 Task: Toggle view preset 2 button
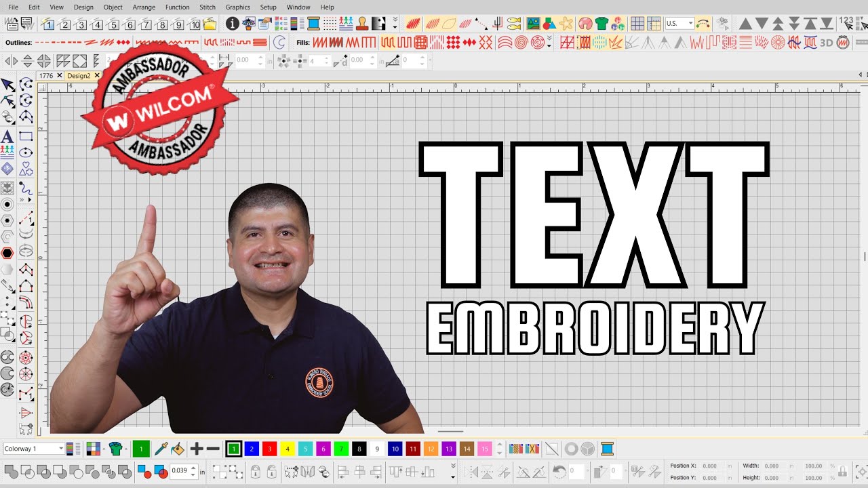click(65, 24)
